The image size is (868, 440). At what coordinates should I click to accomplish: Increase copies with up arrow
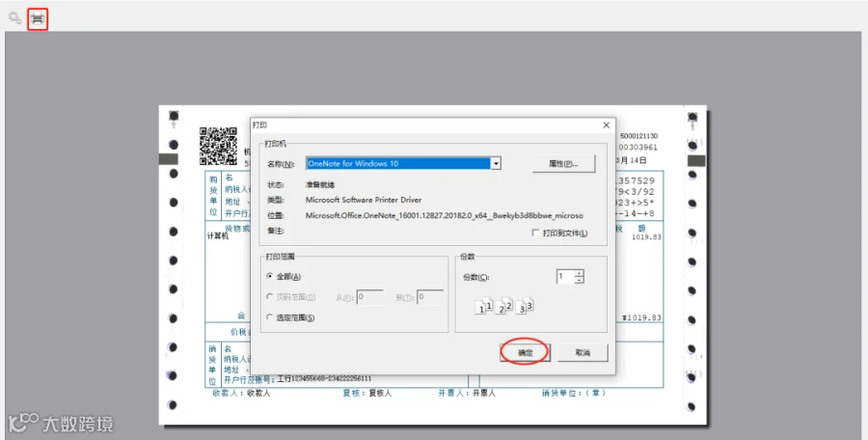(x=579, y=273)
